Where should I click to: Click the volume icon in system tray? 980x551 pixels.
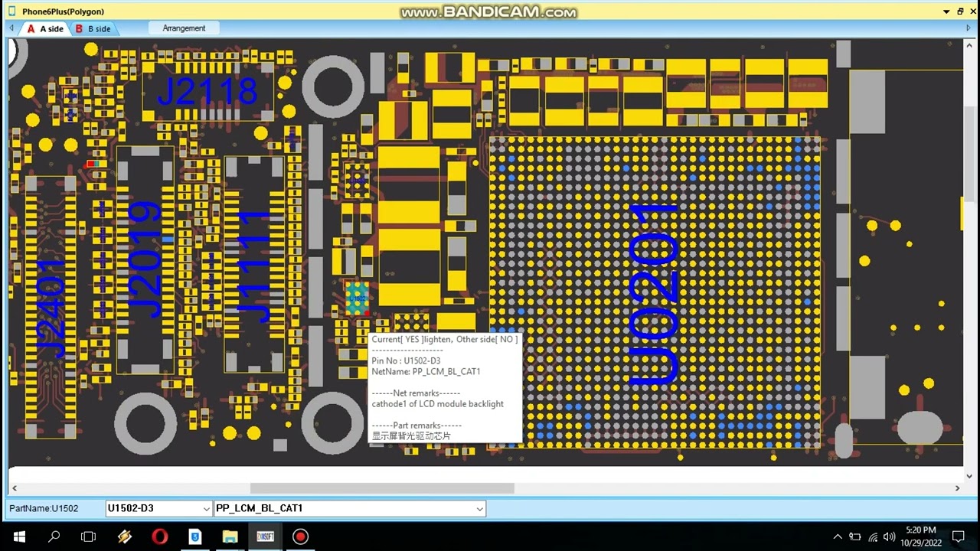coord(889,536)
